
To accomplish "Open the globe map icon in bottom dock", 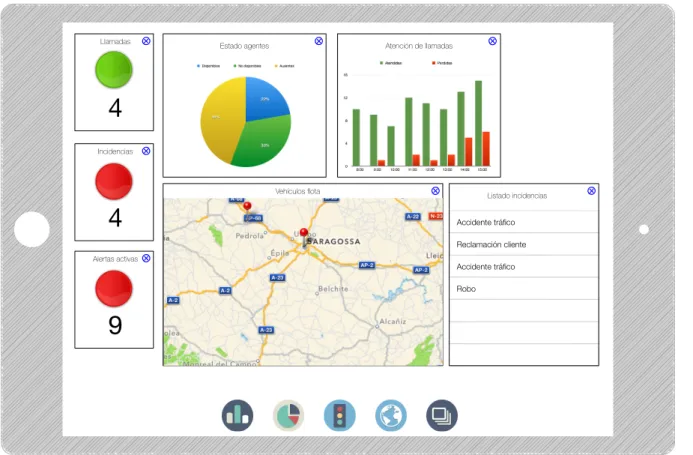I will (x=391, y=415).
